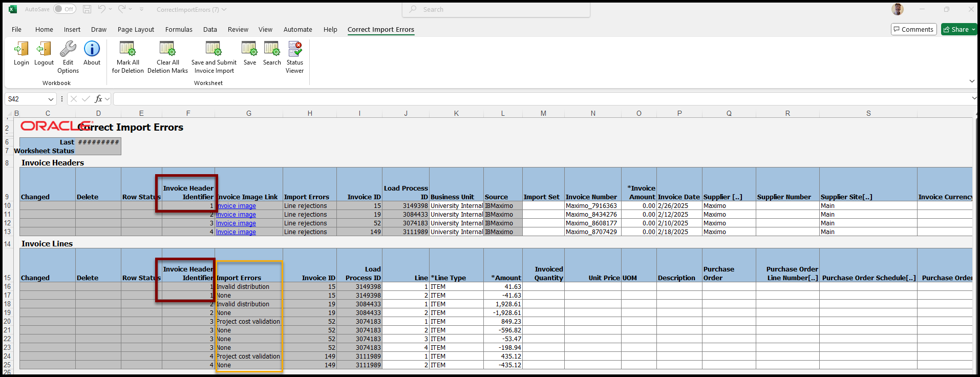Open the Share button dropdown
This screenshot has width=980, height=377.
(x=973, y=30)
